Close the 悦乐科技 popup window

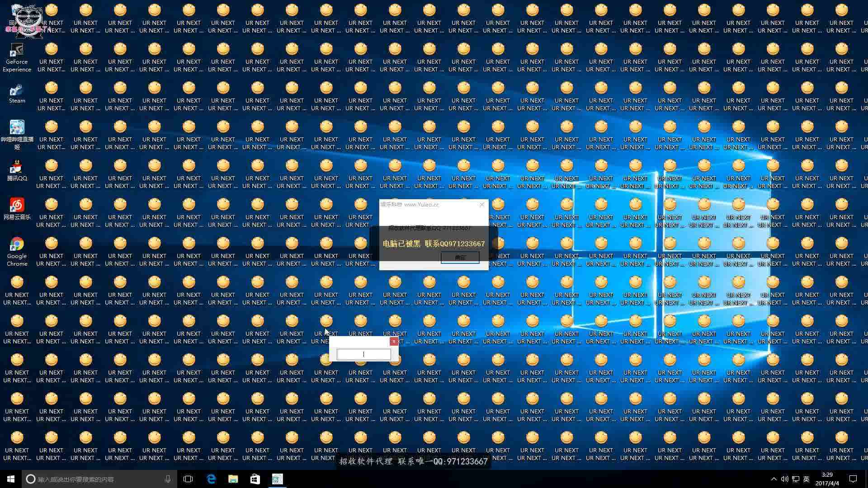pyautogui.click(x=481, y=204)
